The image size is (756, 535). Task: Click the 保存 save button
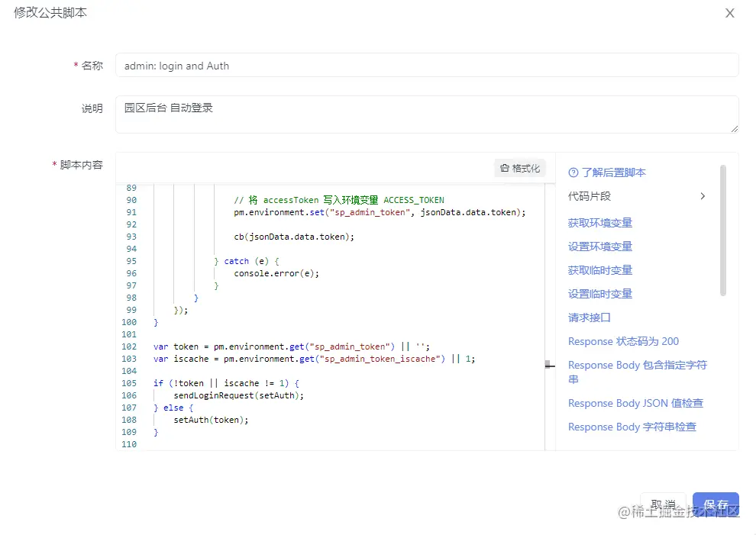pyautogui.click(x=716, y=504)
